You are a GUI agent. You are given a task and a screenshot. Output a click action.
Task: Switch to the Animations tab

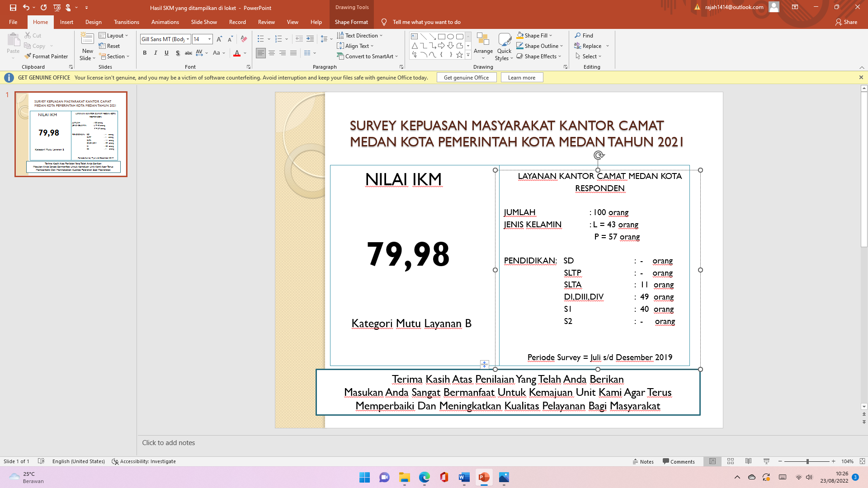165,22
